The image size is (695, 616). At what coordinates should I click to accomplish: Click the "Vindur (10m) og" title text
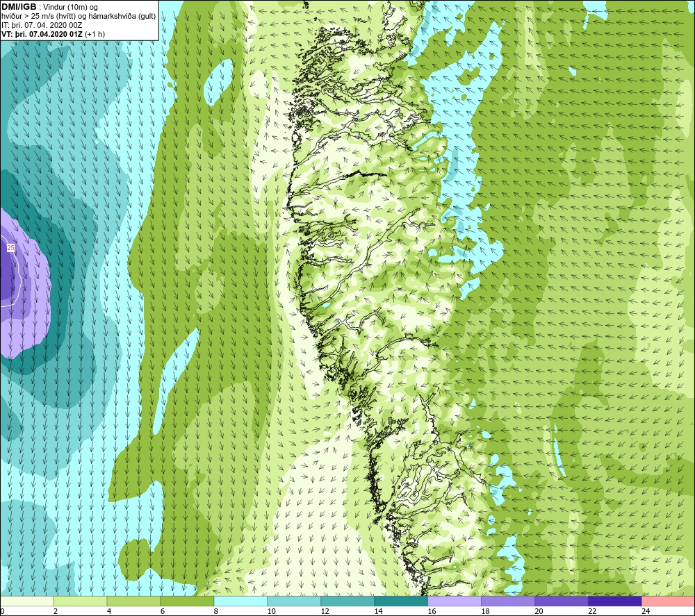pos(72,8)
